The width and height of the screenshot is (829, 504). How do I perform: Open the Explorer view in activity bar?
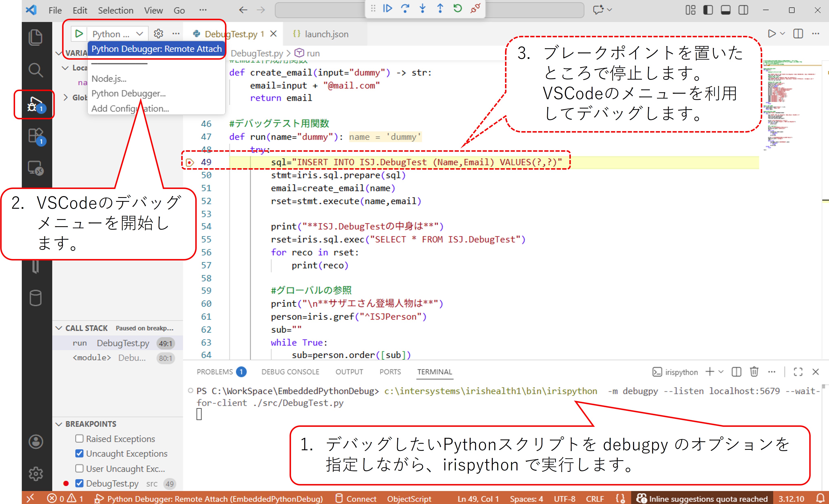(35, 37)
